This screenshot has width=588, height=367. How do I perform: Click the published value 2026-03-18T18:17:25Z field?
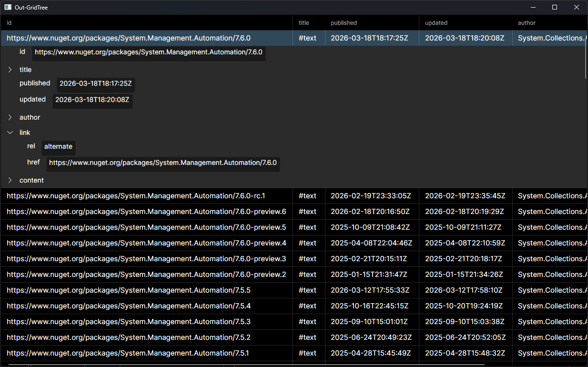[96, 84]
